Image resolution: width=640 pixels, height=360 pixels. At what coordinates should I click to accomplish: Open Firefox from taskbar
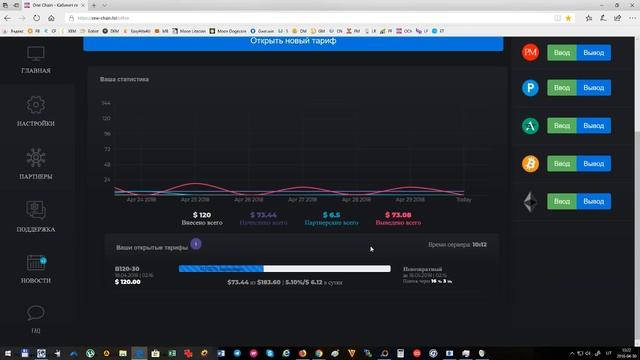pos(302,353)
